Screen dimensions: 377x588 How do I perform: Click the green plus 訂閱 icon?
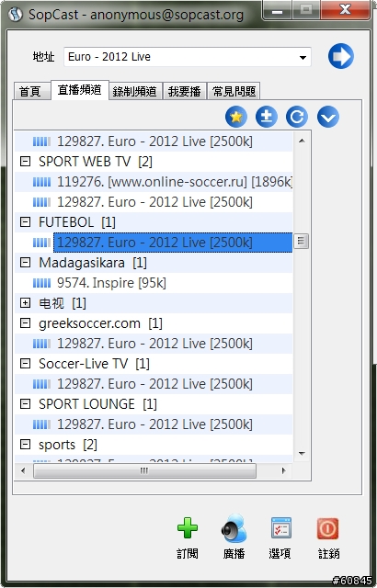click(x=188, y=528)
